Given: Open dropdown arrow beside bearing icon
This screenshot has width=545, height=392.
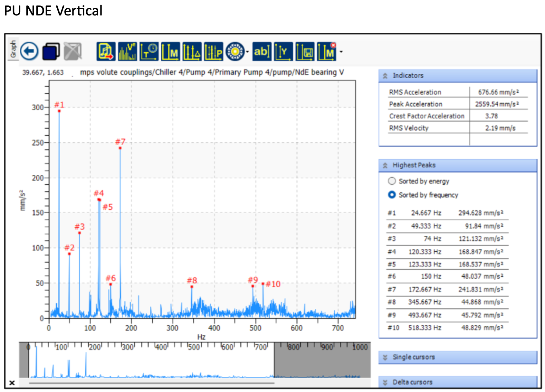Looking at the screenshot, I should (247, 52).
